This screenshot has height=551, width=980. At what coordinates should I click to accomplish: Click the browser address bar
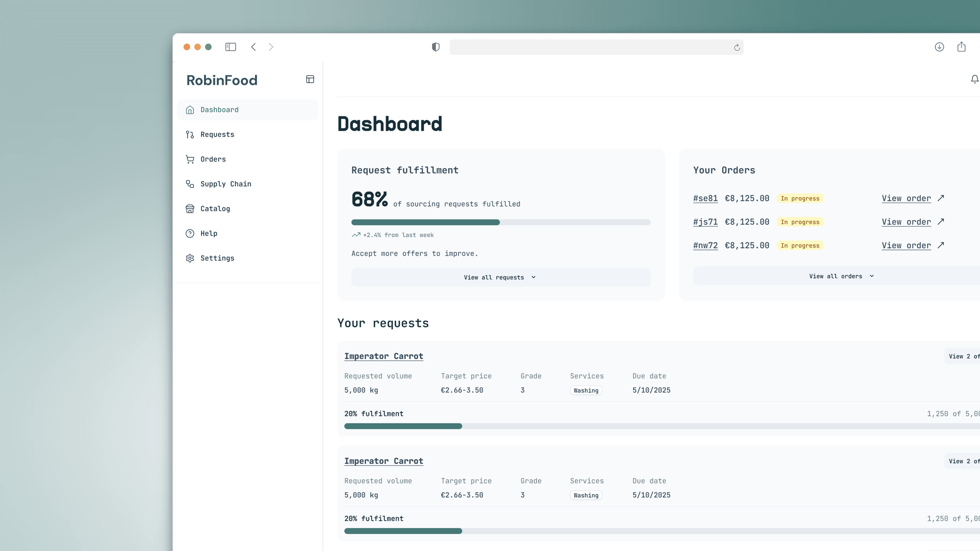tap(596, 47)
